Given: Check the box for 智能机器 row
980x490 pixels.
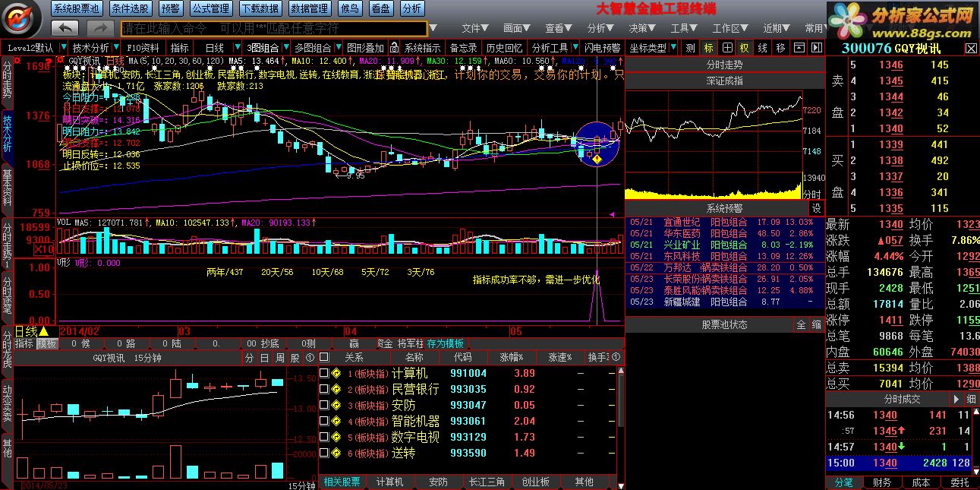Looking at the screenshot, I should click(324, 421).
